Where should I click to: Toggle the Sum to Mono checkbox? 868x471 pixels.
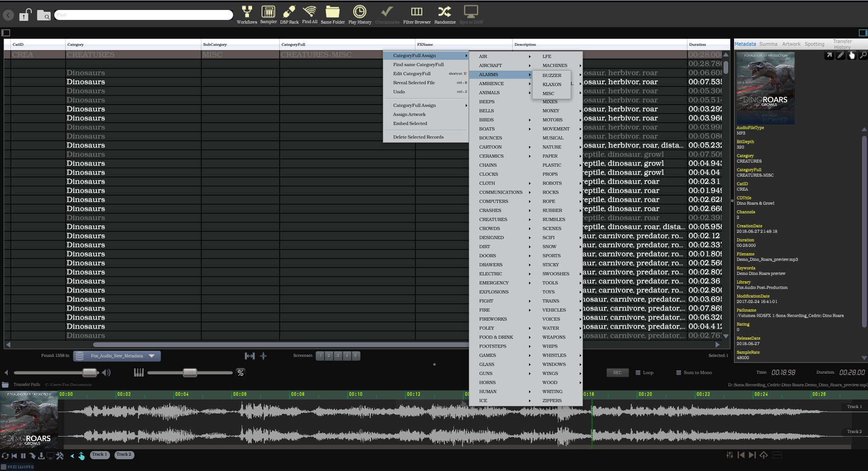coord(678,373)
